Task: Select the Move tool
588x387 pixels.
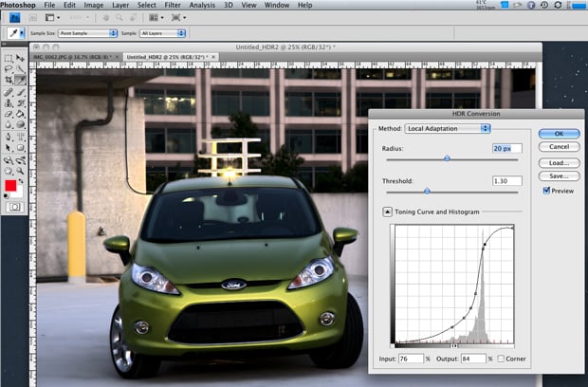Action: pos(20,58)
